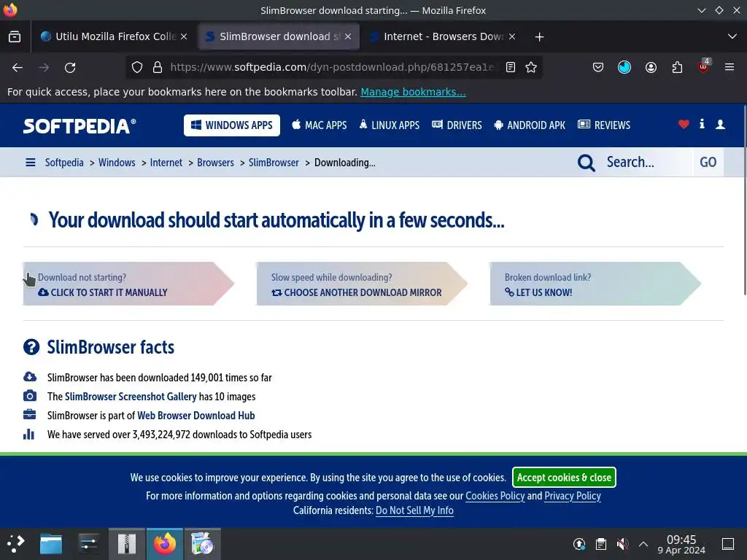Go to Windows breadcrumb link
747x560 pixels.
point(117,163)
